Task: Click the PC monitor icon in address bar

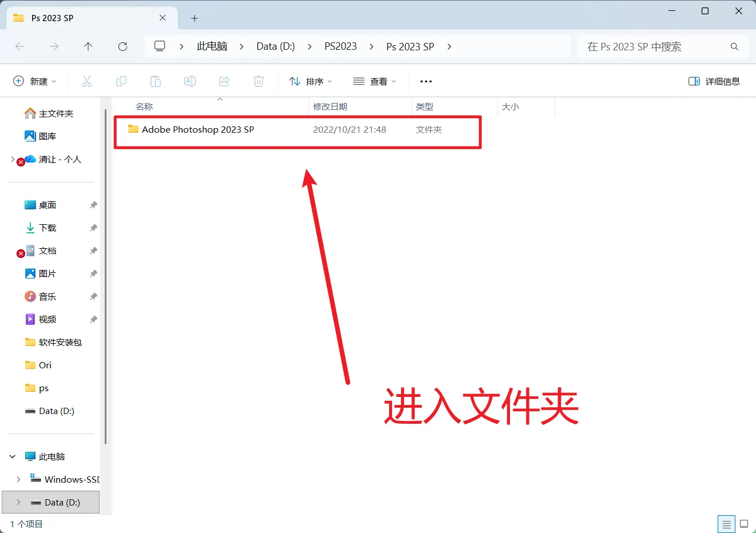Action: 160,46
